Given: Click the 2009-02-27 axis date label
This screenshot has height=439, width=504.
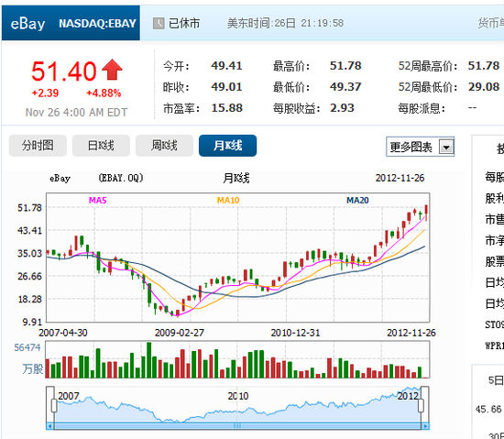Looking at the screenshot, I should tap(180, 333).
